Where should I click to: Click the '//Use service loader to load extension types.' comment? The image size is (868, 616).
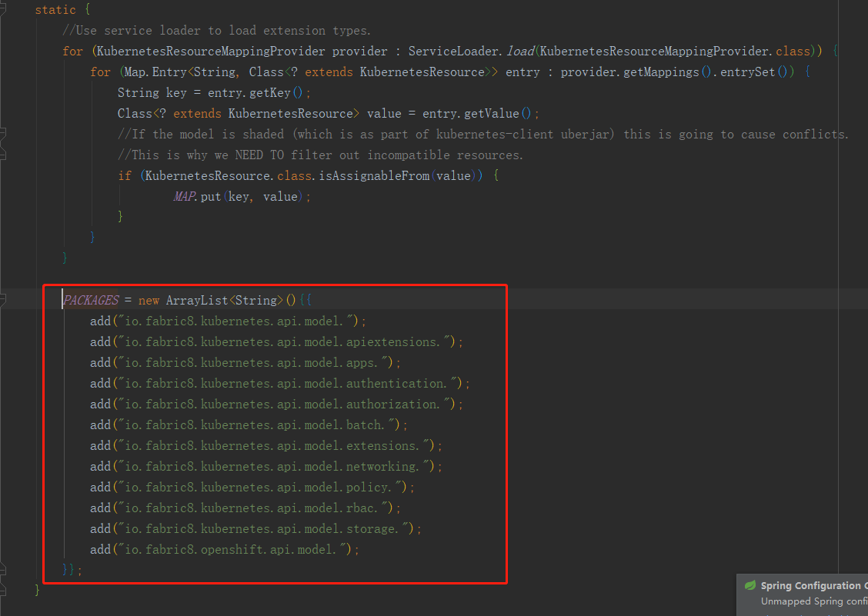[216, 31]
